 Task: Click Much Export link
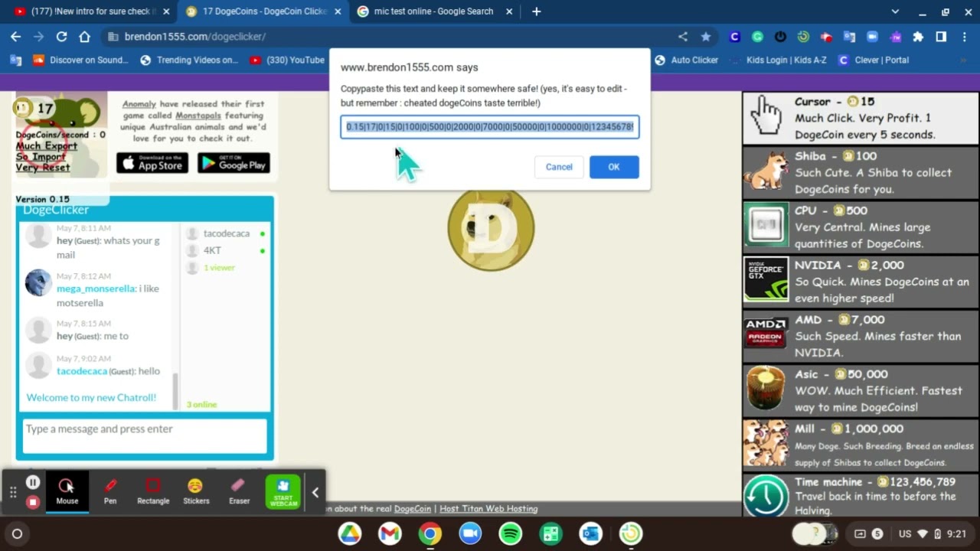(x=47, y=146)
